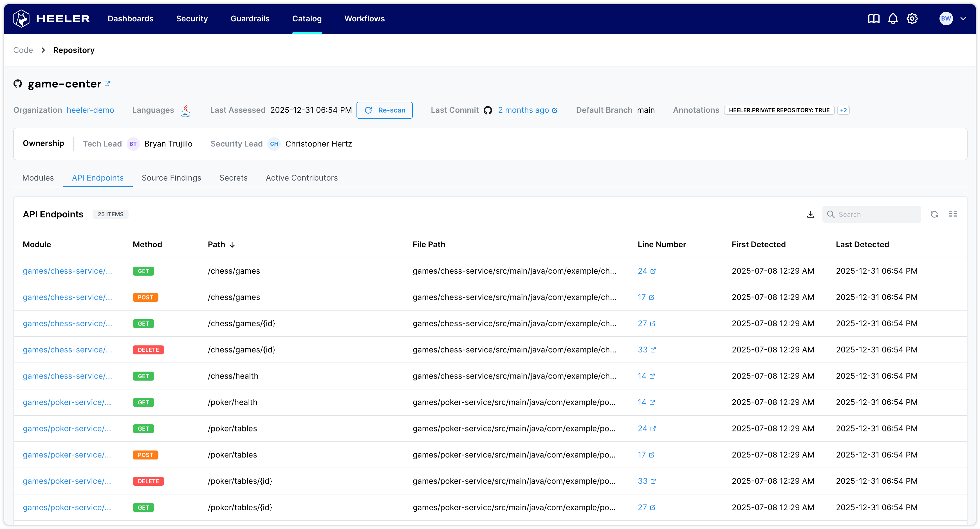Open the notifications bell
The image size is (980, 529).
click(892, 19)
